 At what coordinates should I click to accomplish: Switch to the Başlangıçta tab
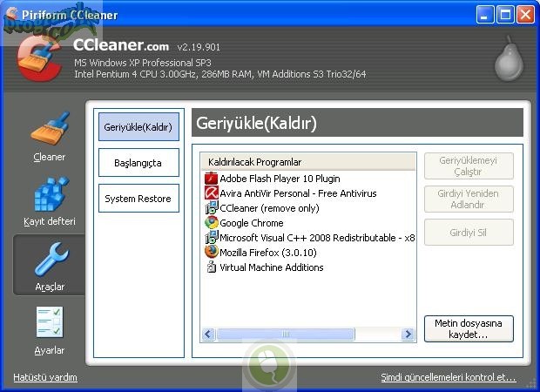click(138, 163)
